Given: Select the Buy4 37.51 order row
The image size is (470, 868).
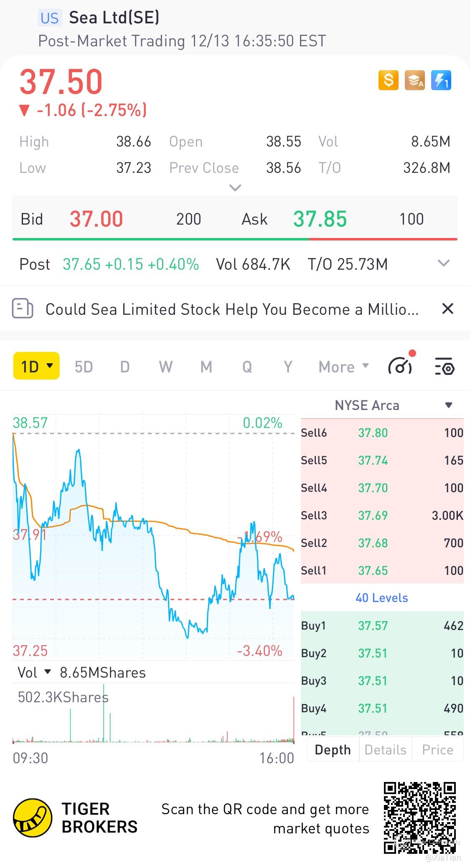Looking at the screenshot, I should coord(382,709).
